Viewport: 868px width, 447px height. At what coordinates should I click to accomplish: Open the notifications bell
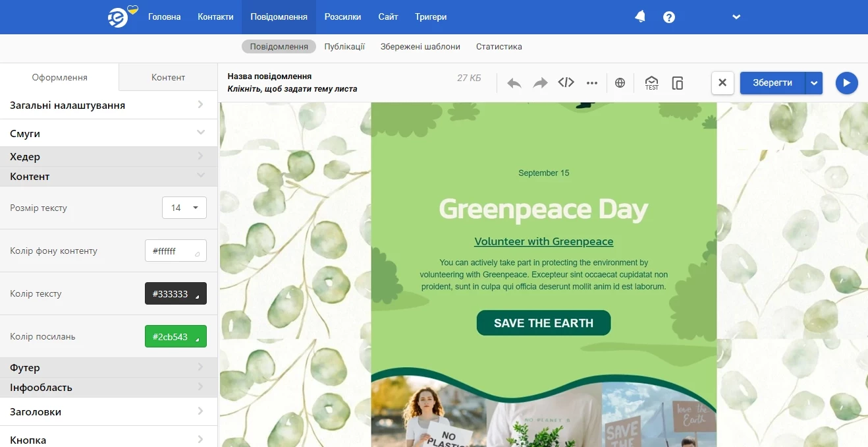tap(640, 16)
